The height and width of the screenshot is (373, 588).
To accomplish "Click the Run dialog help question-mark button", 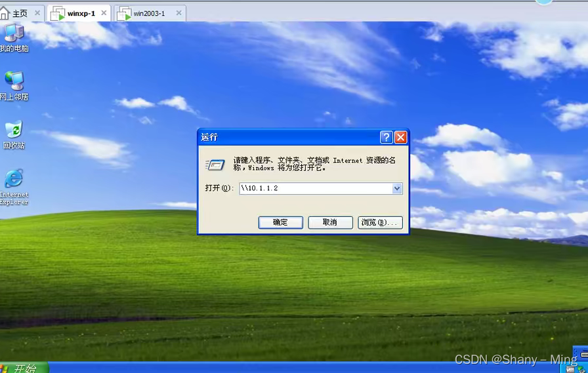I will (x=387, y=137).
